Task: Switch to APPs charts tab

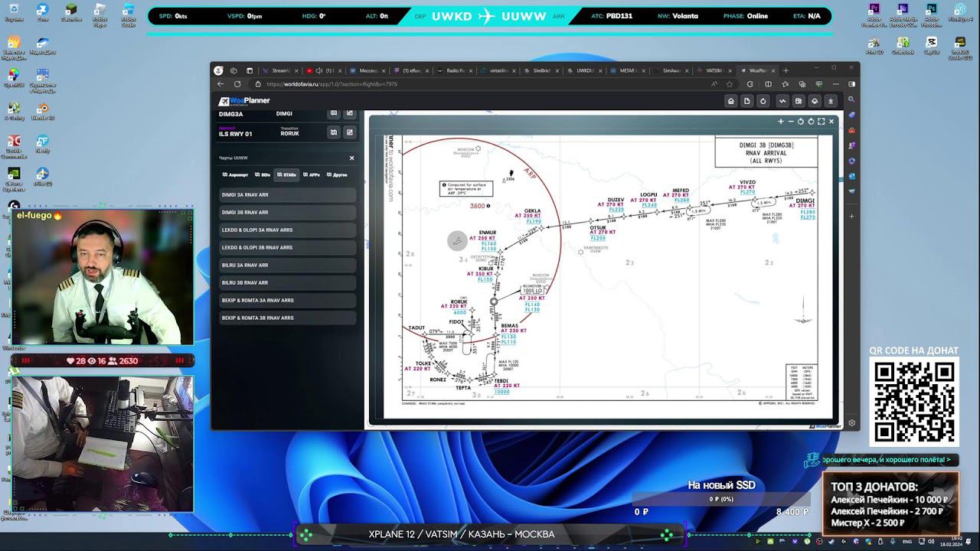Action: coord(312,175)
